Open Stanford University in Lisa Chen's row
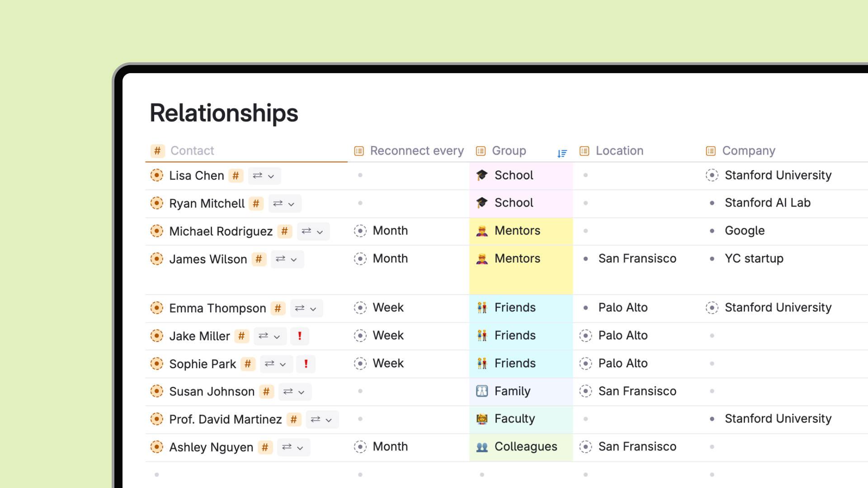Viewport: 868px width, 488px height. coord(778,175)
